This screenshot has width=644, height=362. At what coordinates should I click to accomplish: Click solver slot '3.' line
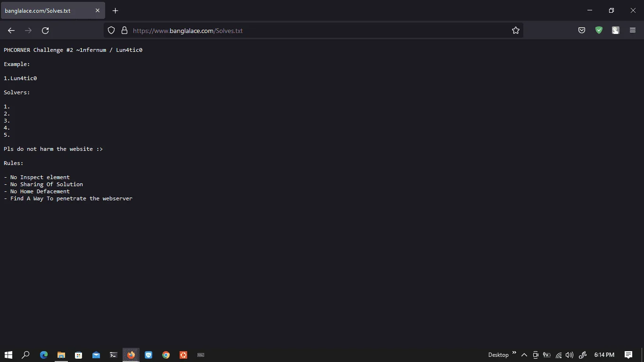(7, 121)
